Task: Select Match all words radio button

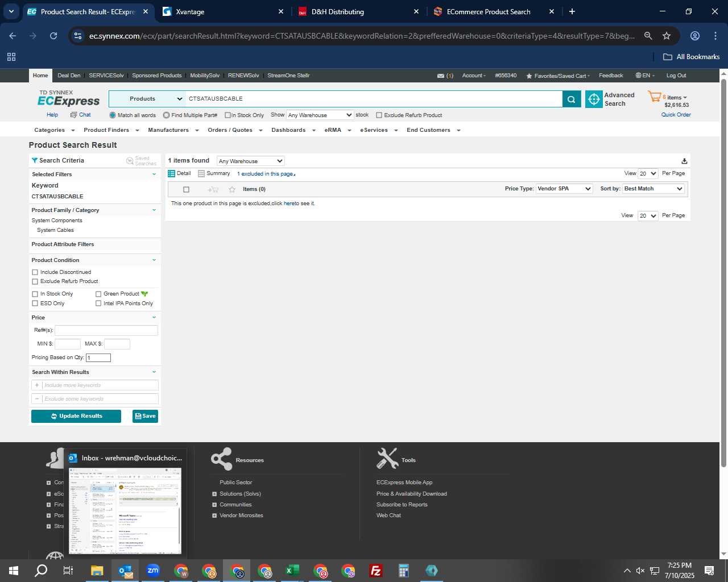Action: pos(113,115)
